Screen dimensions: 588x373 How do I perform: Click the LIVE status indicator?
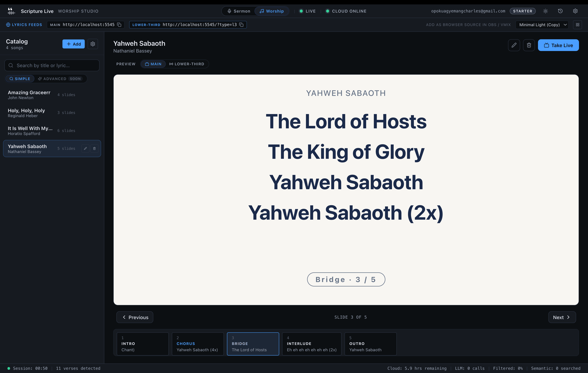308,11
